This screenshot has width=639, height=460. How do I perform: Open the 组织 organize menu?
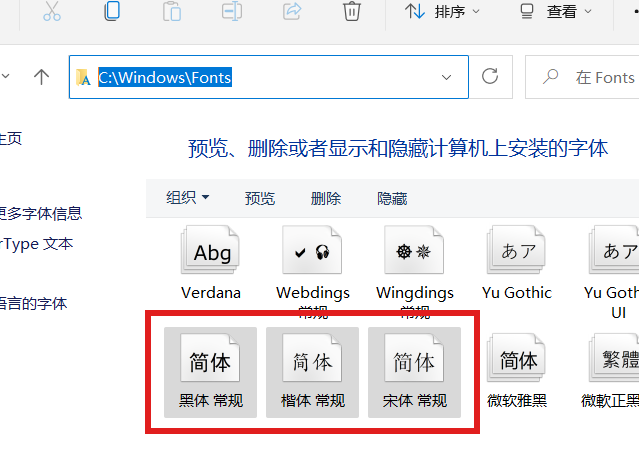pos(187,198)
